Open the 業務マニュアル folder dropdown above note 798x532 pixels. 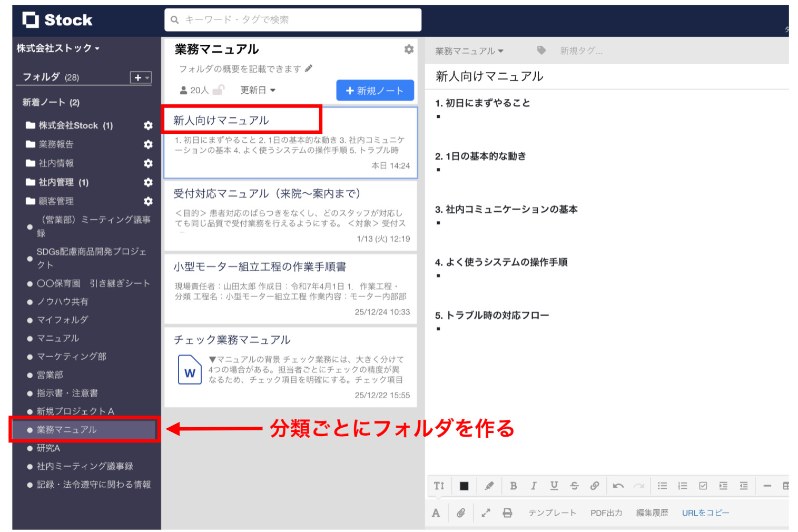(x=469, y=51)
